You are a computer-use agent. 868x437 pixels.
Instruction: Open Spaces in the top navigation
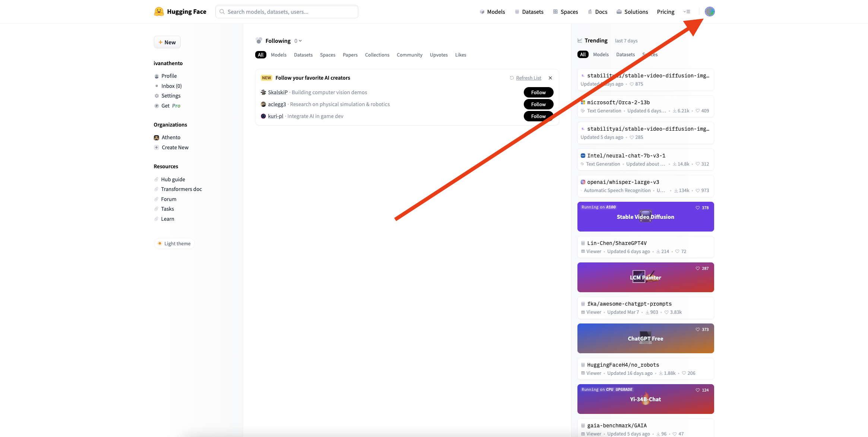(566, 12)
